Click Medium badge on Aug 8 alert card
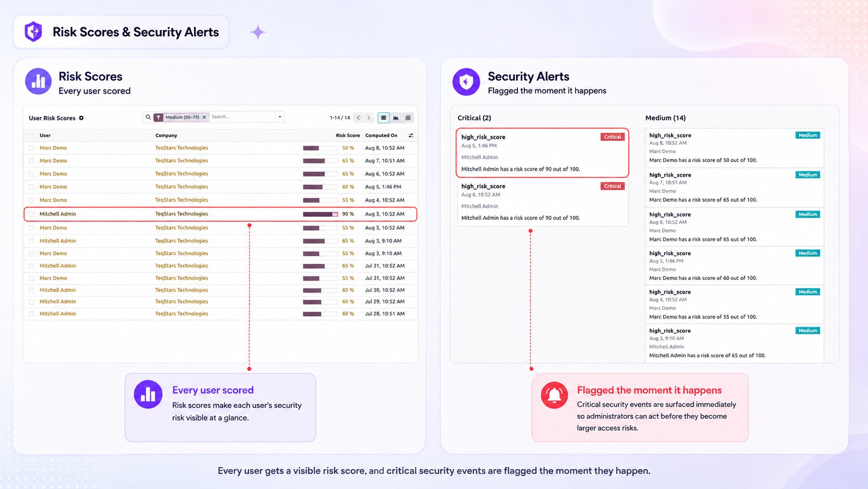Viewport: 868px width, 489px height. coord(808,135)
